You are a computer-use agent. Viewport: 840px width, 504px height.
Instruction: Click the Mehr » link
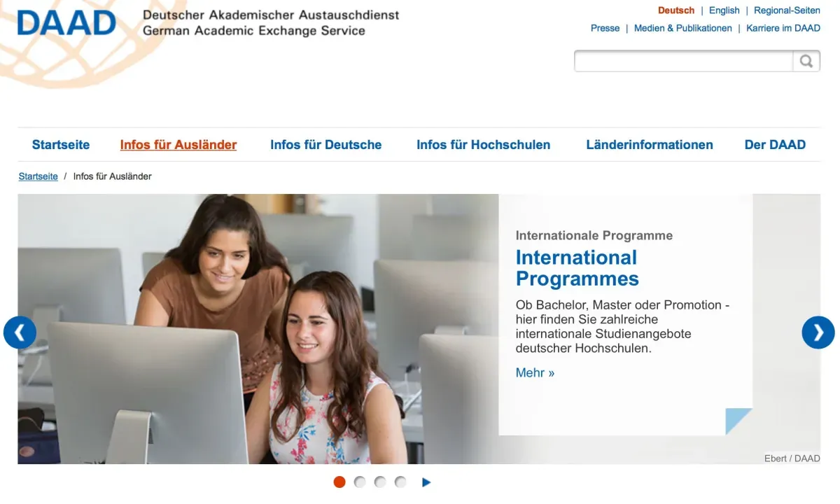click(535, 373)
